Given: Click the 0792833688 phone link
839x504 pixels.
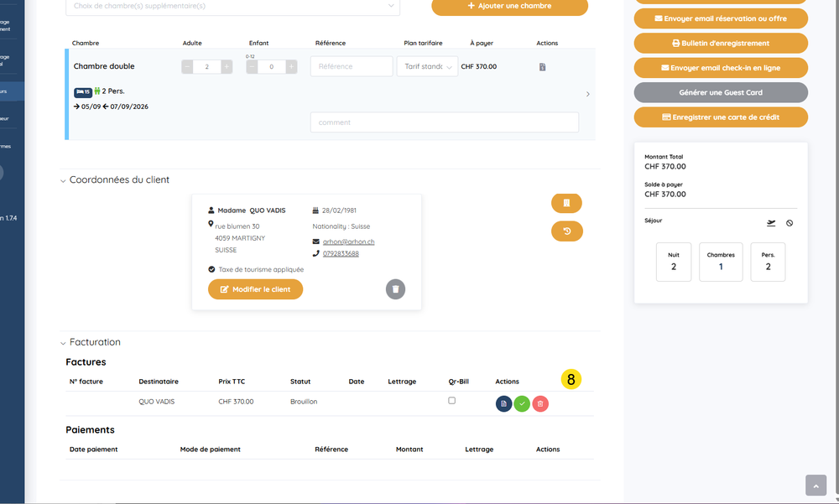Looking at the screenshot, I should tap(341, 253).
